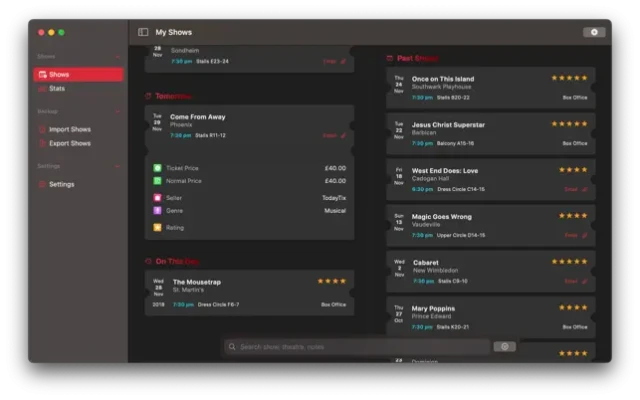Click the edit pencil on Come From Away
640x400 pixels.
343,136
